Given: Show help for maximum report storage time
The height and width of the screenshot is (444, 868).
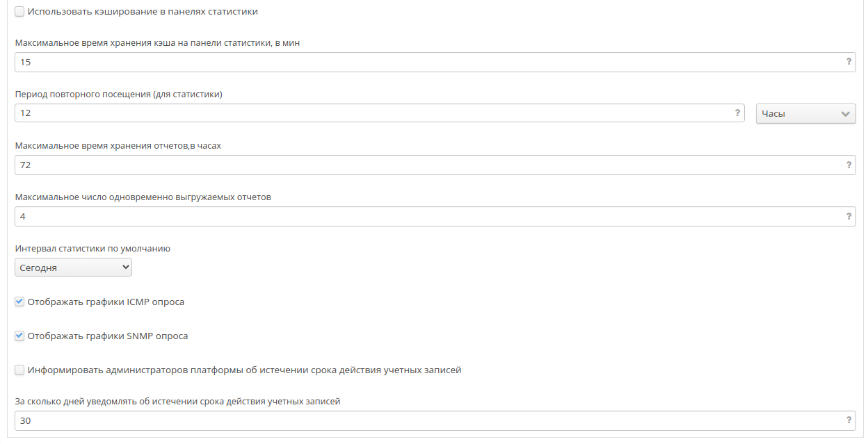Looking at the screenshot, I should pos(849,165).
